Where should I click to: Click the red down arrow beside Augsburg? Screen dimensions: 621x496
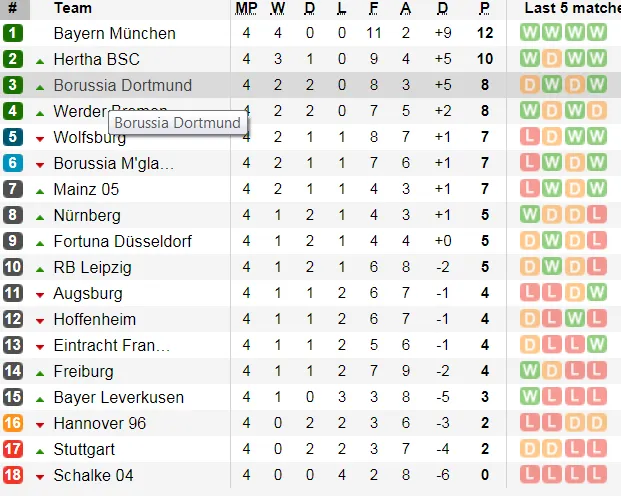(x=40, y=295)
